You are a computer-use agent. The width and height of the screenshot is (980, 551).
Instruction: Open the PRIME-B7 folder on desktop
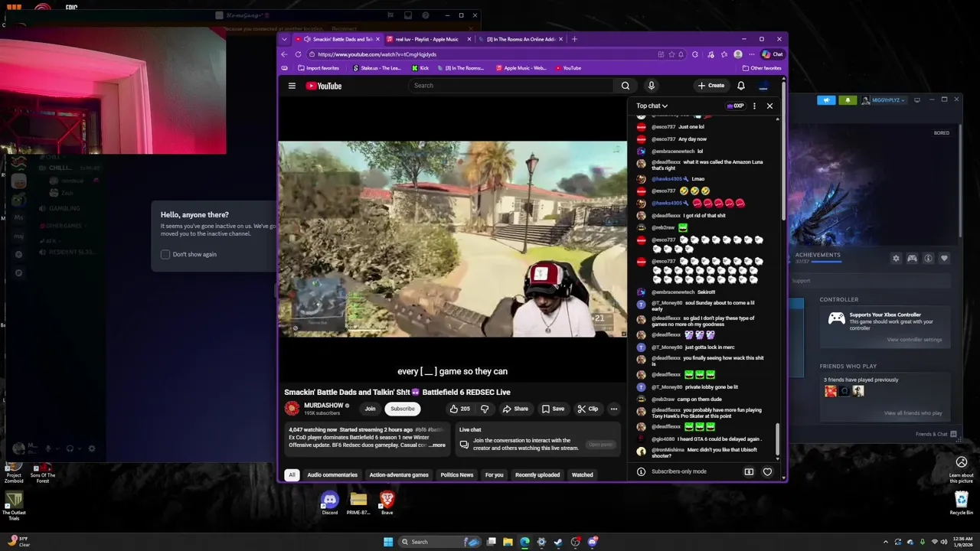358,503
